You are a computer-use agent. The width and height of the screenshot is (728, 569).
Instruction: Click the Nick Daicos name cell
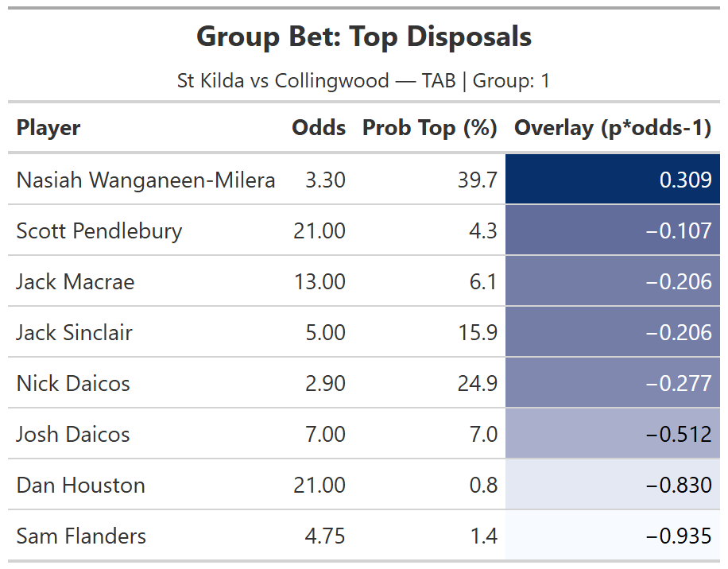point(73,384)
